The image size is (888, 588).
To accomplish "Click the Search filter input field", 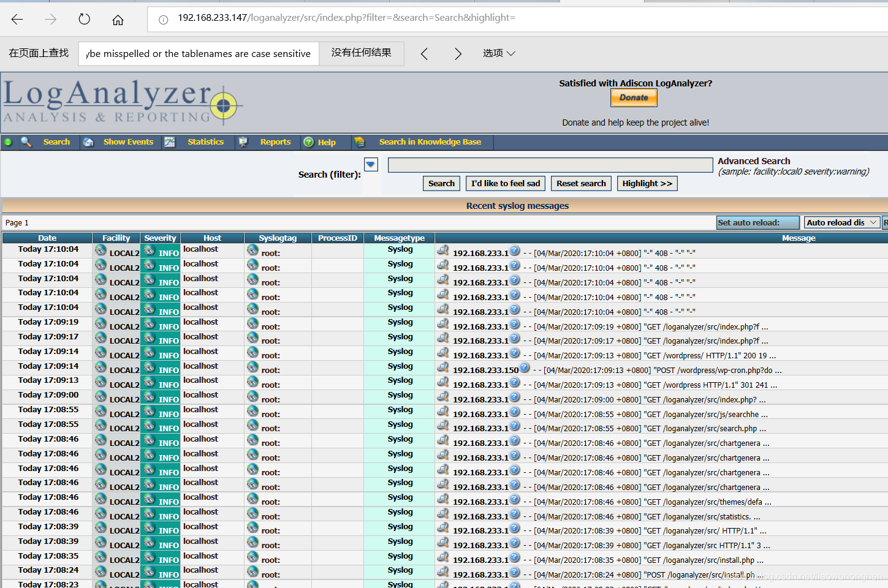I will (x=550, y=165).
